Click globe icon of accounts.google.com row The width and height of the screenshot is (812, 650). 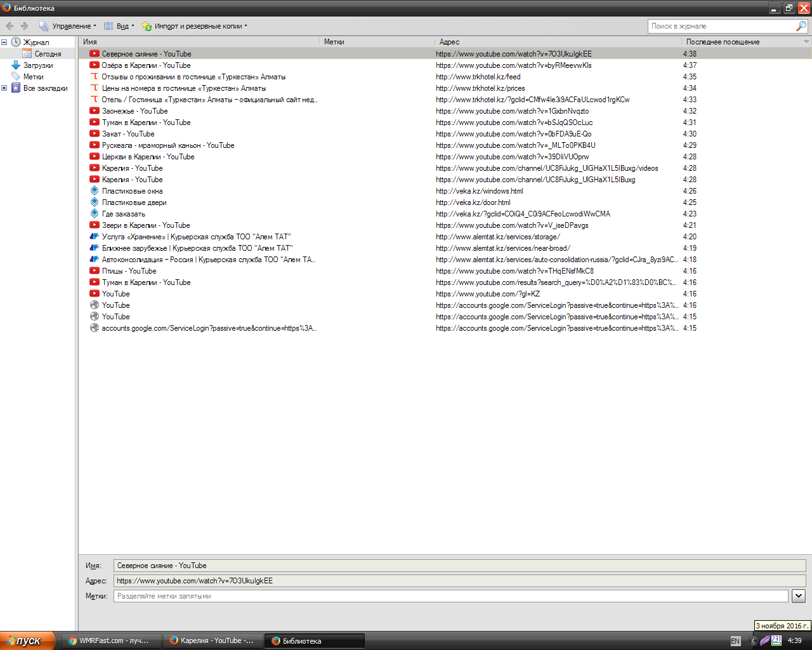(x=95, y=328)
